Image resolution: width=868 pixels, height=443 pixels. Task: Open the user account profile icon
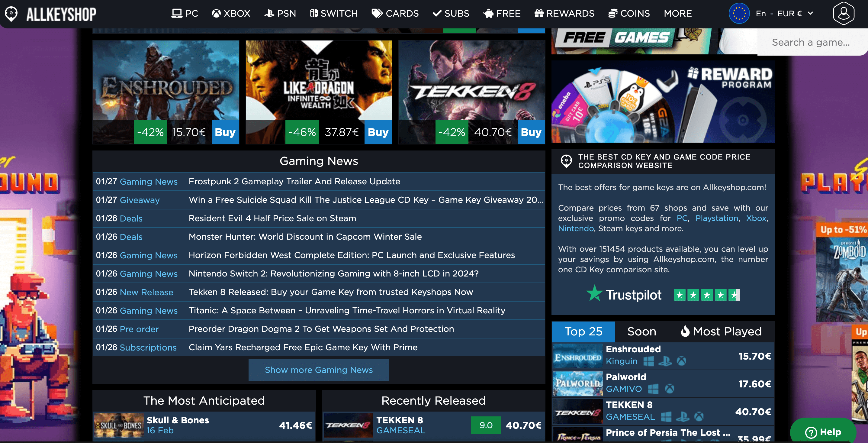click(x=844, y=14)
